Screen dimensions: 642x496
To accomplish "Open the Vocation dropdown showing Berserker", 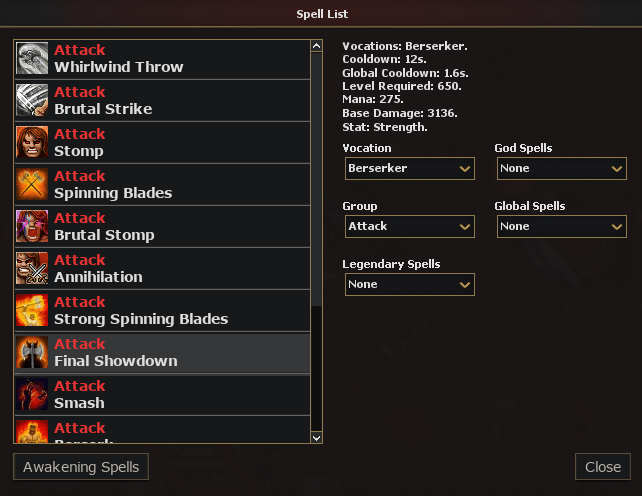I will (410, 168).
